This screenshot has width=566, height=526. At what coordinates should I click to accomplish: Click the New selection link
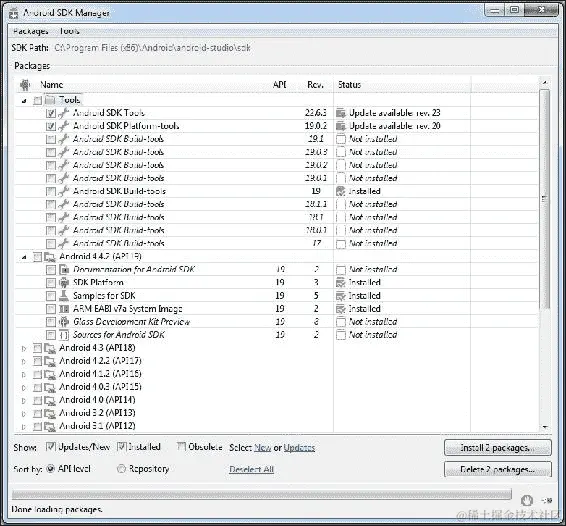[x=263, y=448]
